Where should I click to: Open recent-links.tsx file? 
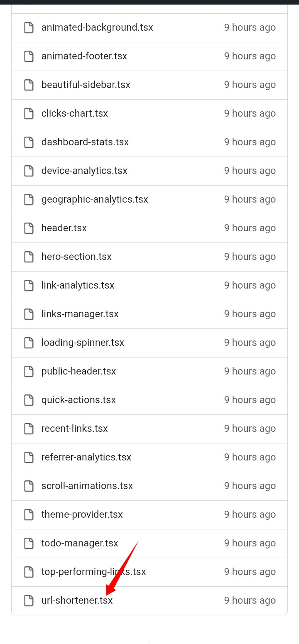click(x=74, y=429)
